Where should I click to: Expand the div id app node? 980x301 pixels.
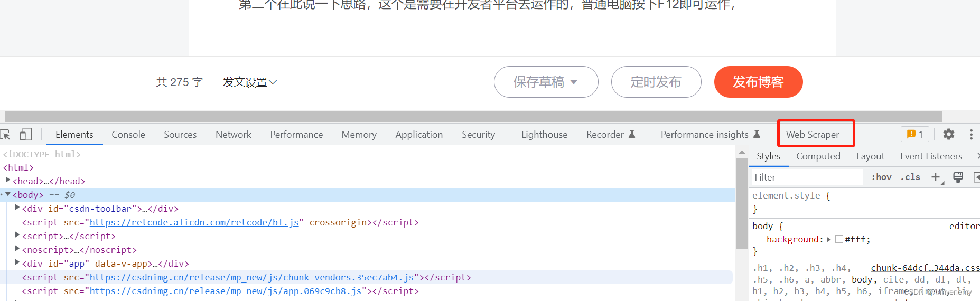coord(17,263)
